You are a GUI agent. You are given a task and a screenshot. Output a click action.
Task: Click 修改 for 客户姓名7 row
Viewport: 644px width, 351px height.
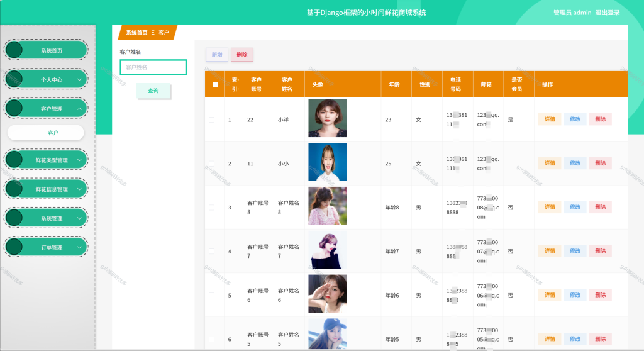point(575,251)
